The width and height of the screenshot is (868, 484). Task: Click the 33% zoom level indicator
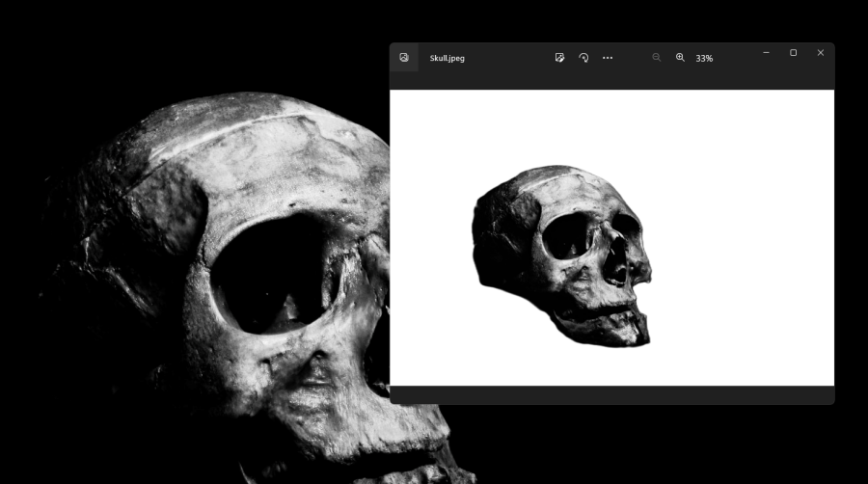pos(705,59)
